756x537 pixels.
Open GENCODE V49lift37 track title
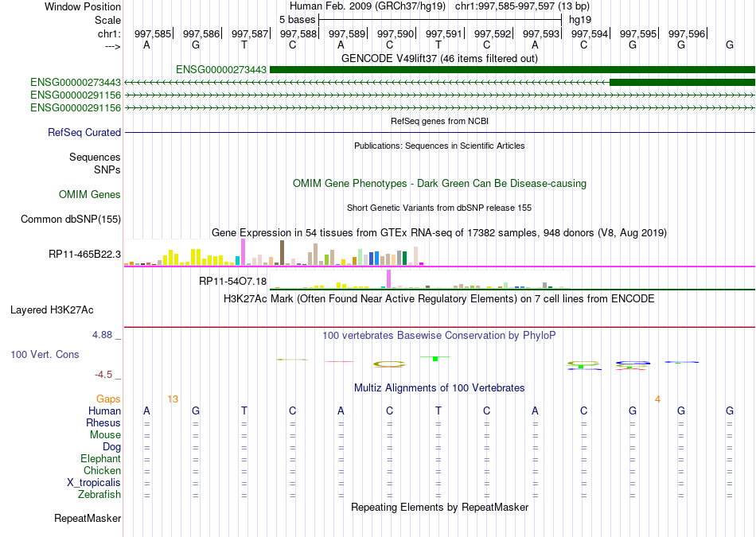click(x=439, y=58)
